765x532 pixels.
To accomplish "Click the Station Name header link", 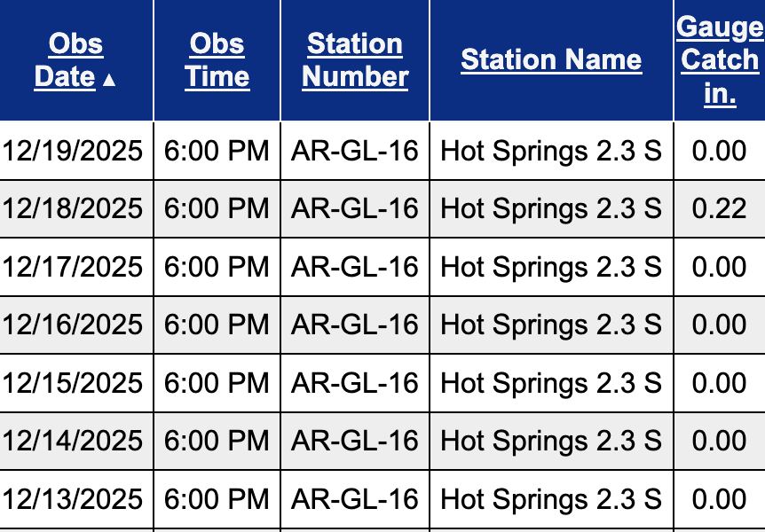I will pyautogui.click(x=551, y=60).
